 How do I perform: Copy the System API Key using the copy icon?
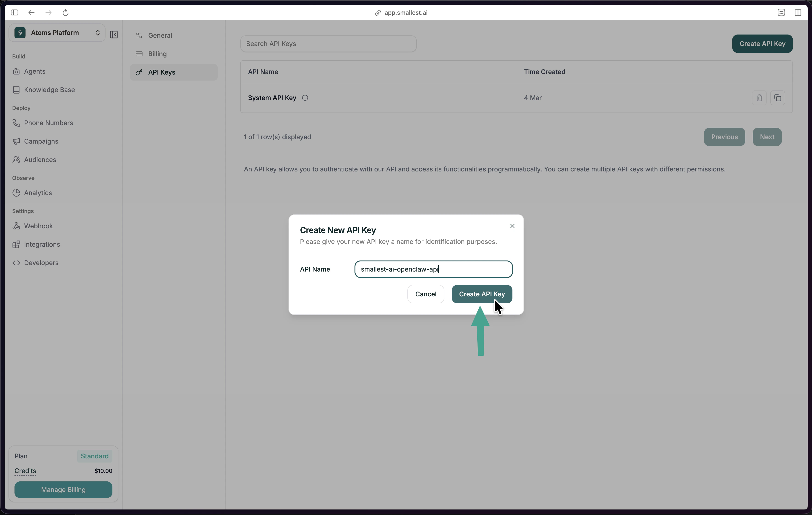tap(778, 98)
